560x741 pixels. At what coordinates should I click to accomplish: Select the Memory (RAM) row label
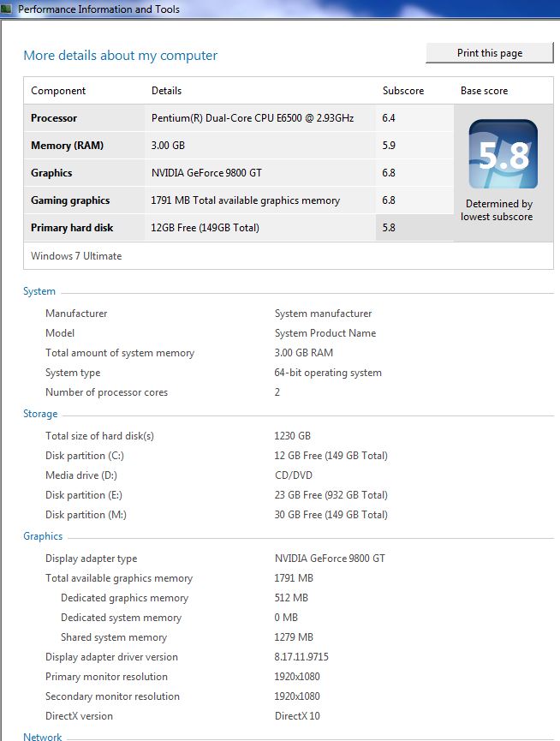coord(67,146)
